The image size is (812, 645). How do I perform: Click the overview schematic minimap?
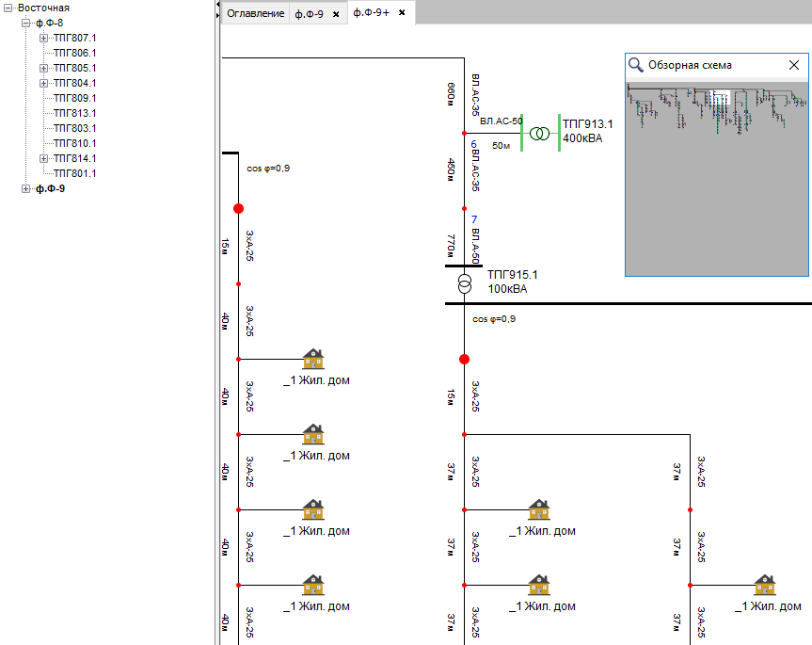(717, 179)
